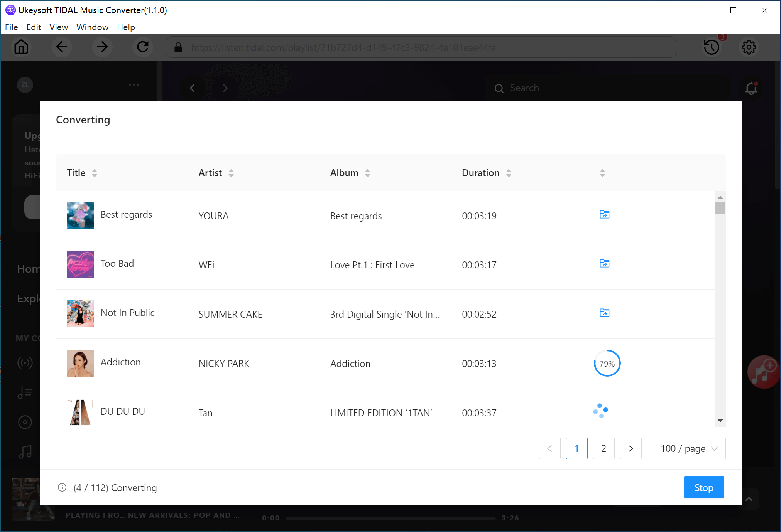Click page 2 to navigate conversion list
The image size is (781, 532).
point(603,448)
